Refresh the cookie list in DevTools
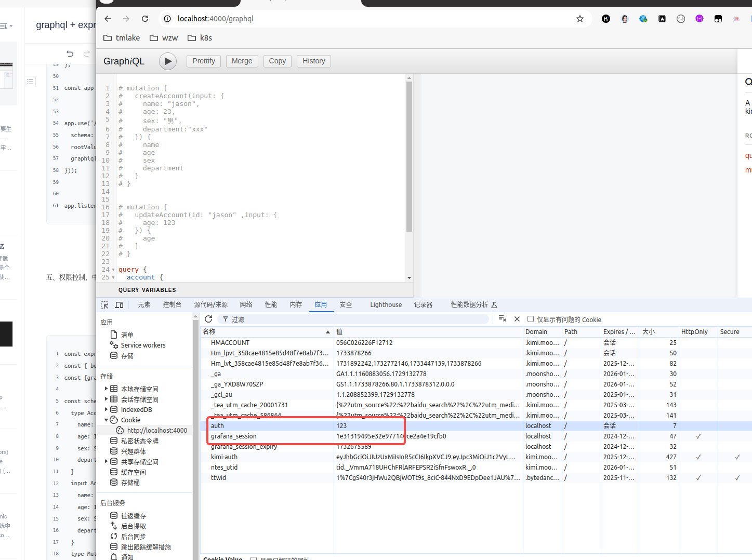Viewport: 752px width, 560px height. (208, 319)
